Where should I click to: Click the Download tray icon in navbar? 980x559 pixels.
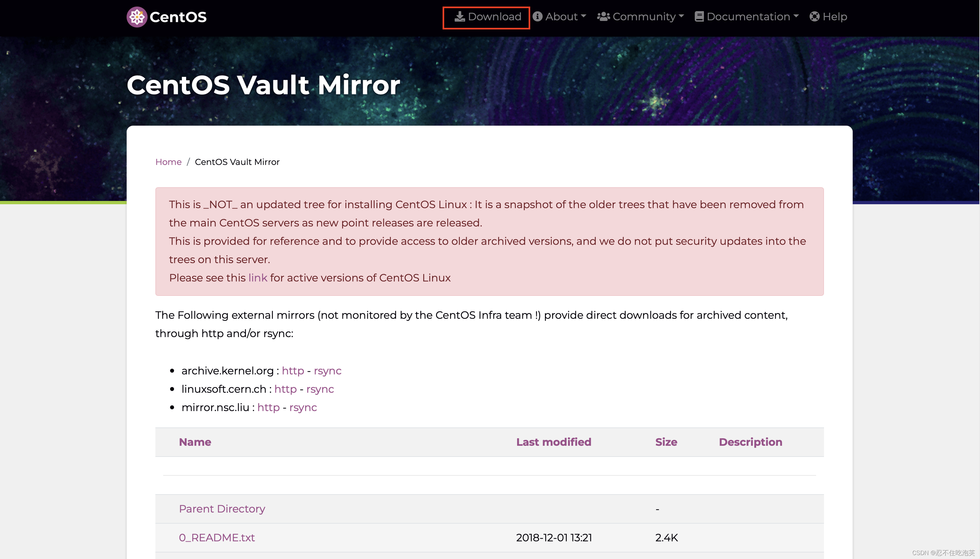point(460,17)
